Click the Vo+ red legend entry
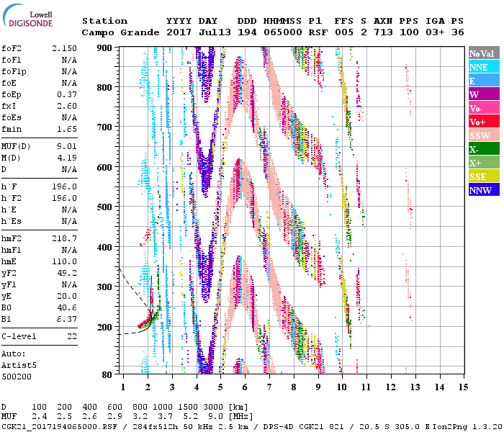 click(x=483, y=122)
